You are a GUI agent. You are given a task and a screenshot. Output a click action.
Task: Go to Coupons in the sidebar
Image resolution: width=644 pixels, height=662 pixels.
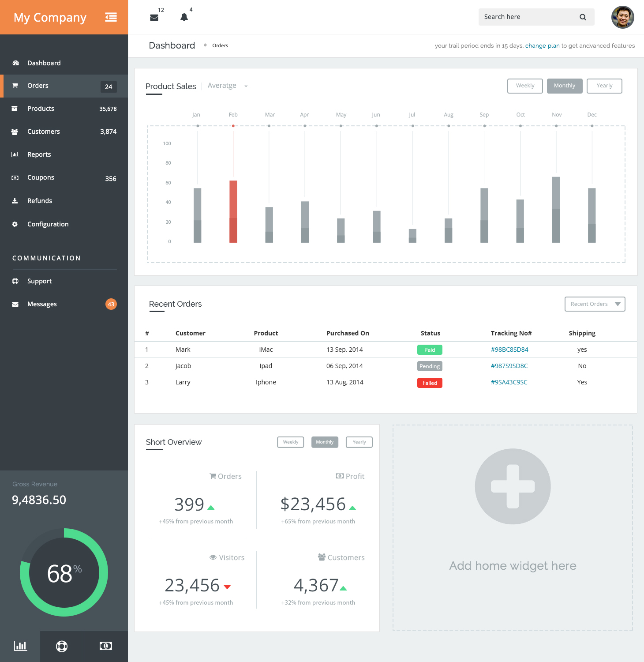[x=41, y=177]
